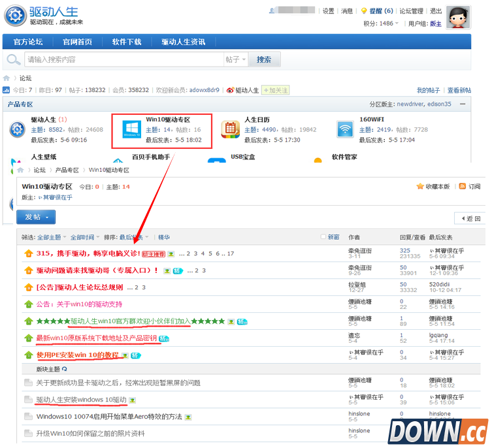Click image attachment icon on 使用PE安装win 10 thread
The image size is (492, 448).
click(125, 355)
